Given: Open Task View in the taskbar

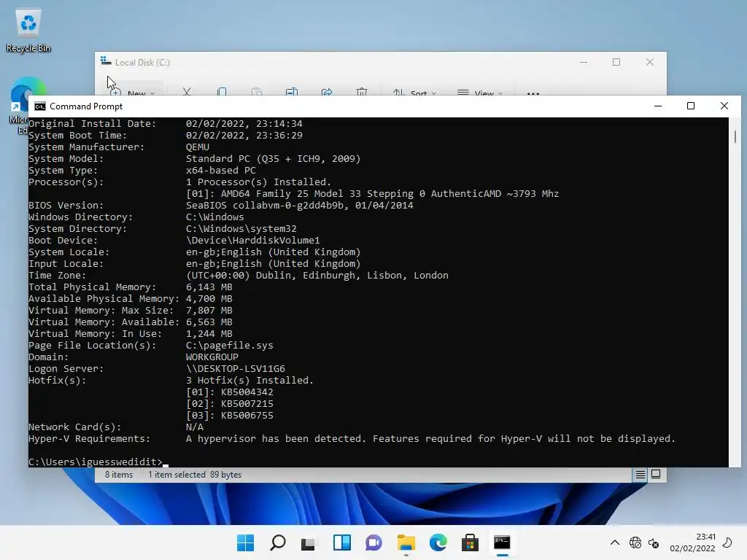Looking at the screenshot, I should click(309, 542).
